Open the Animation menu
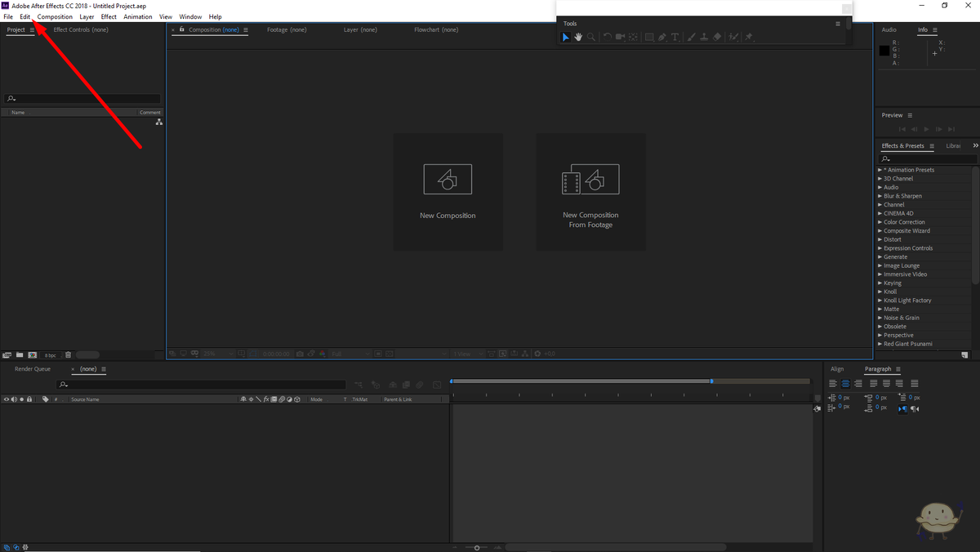This screenshot has width=980, height=552. [x=138, y=16]
